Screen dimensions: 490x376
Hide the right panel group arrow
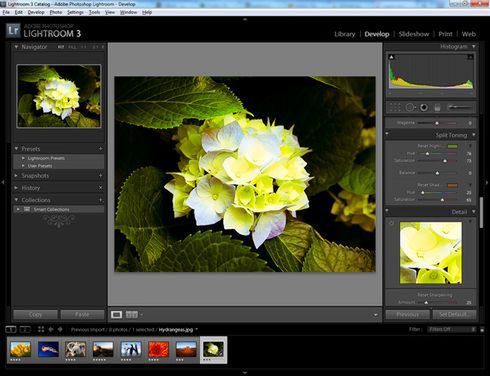(487, 182)
